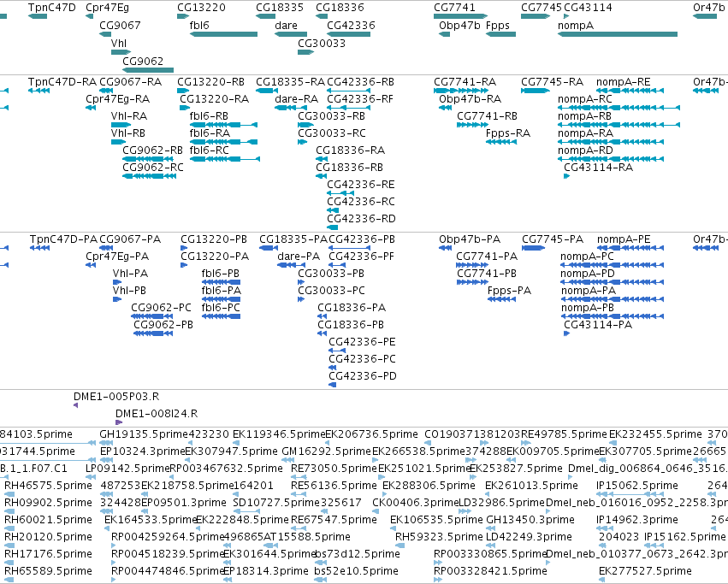Select the CG42336-PD protein label

[363, 376]
